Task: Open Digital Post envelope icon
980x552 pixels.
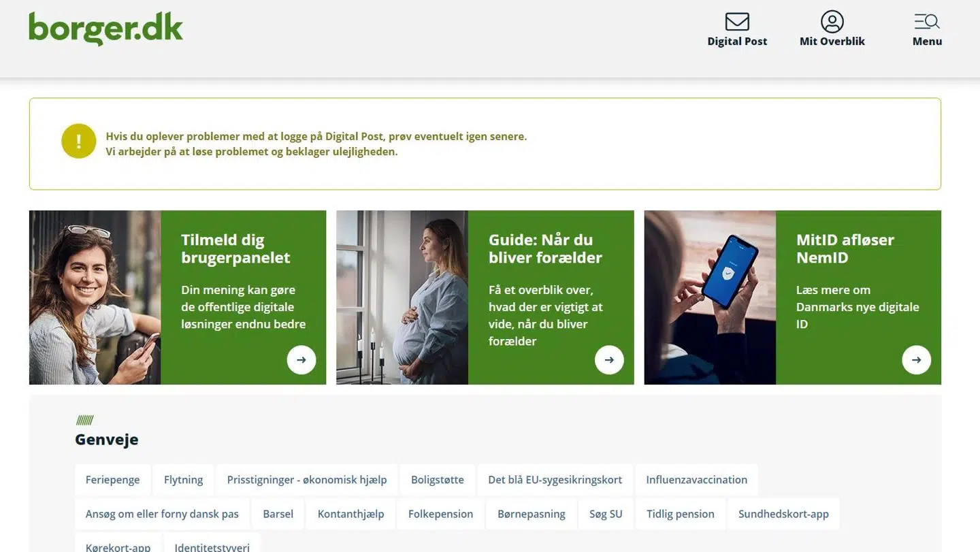Action: (x=737, y=22)
